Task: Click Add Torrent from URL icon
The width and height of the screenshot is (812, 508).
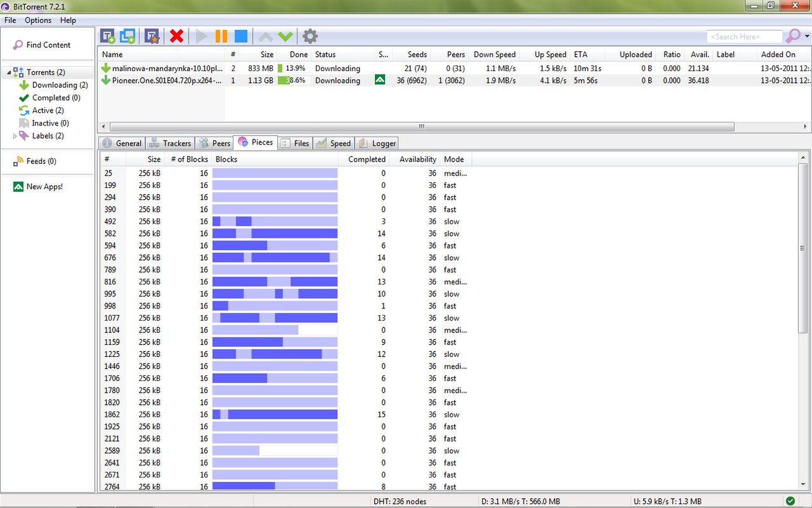Action: coord(128,36)
